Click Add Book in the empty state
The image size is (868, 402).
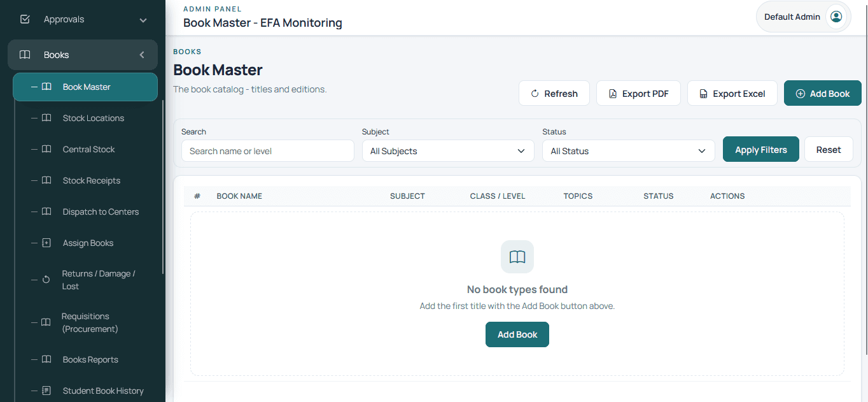517,334
